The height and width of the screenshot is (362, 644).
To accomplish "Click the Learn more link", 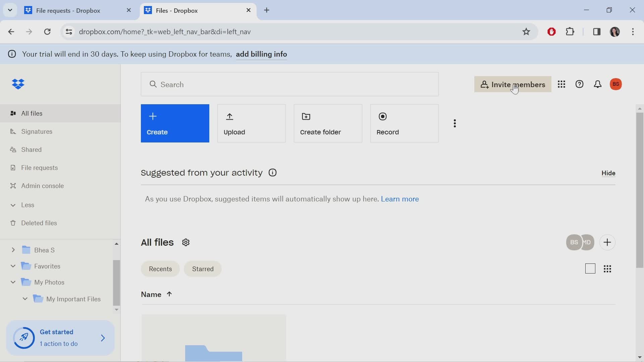I will (x=400, y=199).
